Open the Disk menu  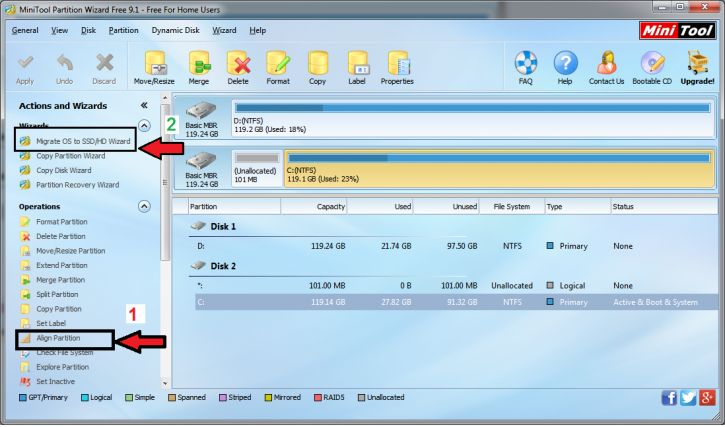(88, 31)
